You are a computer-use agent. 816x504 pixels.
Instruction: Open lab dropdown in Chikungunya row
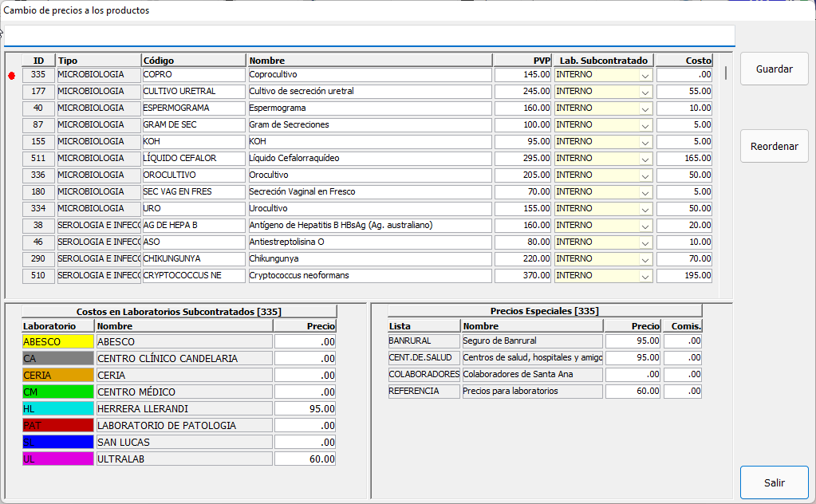[x=645, y=259]
